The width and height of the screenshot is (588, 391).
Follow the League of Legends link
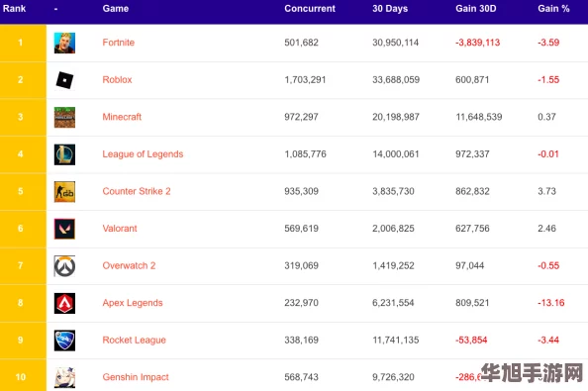coord(143,154)
